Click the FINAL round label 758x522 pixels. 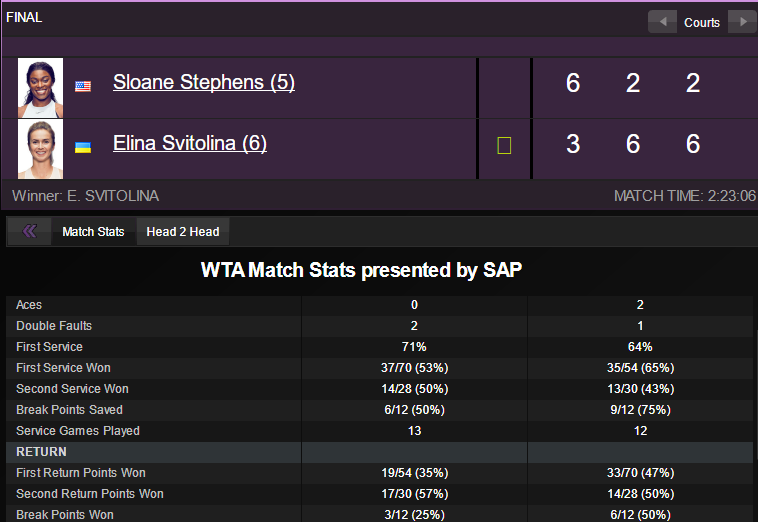coord(24,17)
